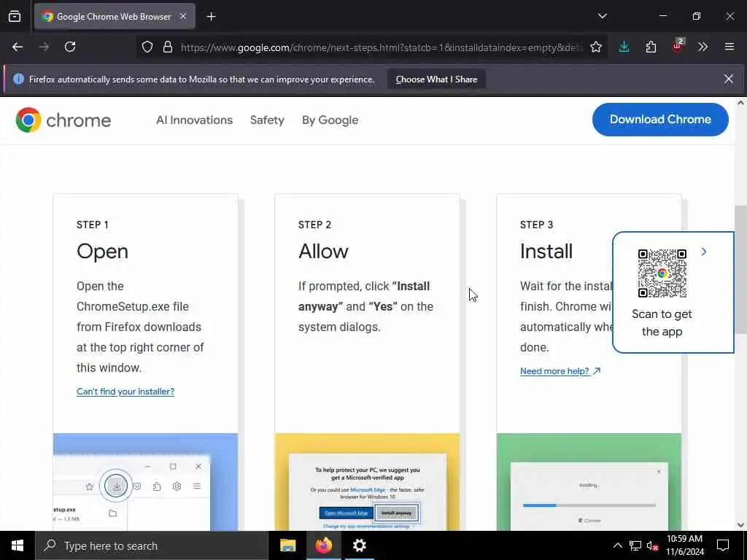The height and width of the screenshot is (560, 747).
Task: Open the clock showing 10:59 AM
Action: [684, 545]
